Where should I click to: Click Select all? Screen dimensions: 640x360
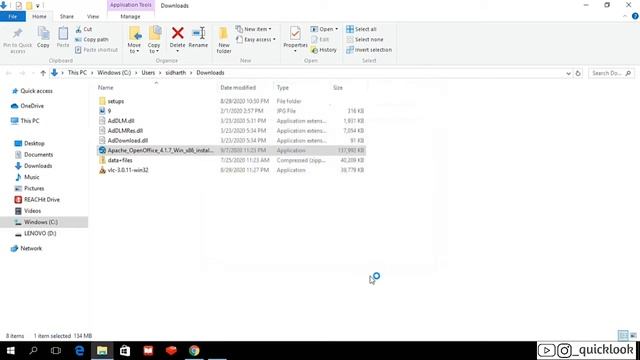point(361,29)
